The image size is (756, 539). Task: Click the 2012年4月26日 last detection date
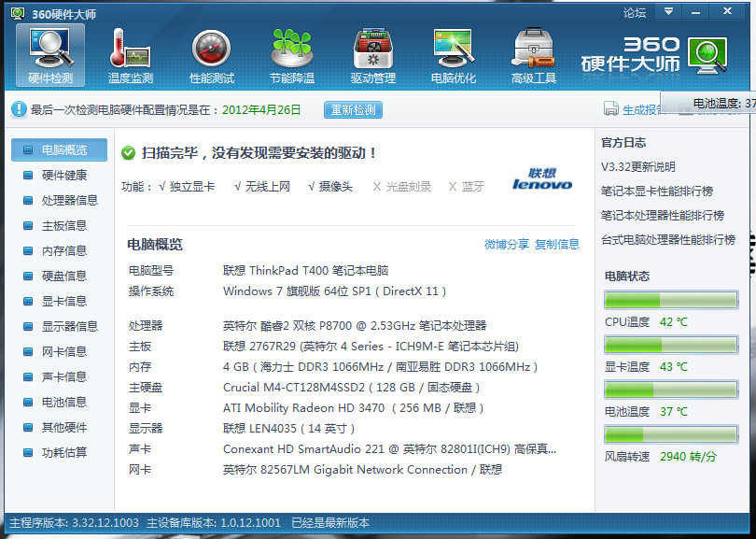261,110
